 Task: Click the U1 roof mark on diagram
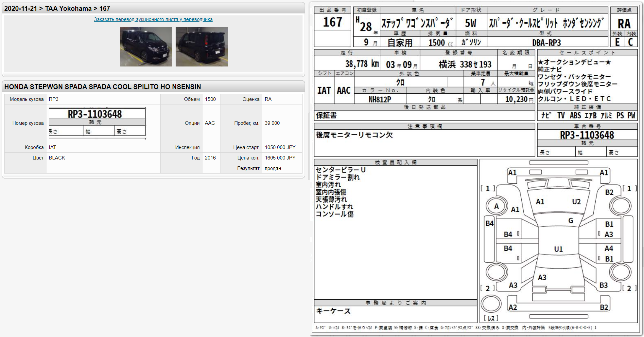point(558,249)
